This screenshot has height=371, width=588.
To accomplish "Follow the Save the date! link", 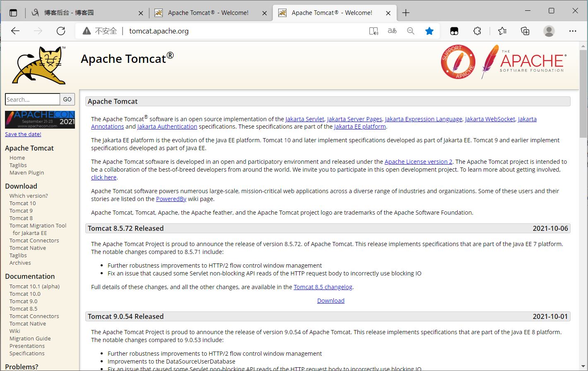I will click(x=23, y=134).
